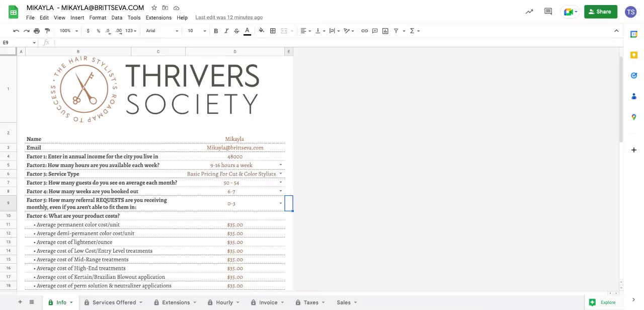Open dropdown for hours available each week
Screen dimensions: 644x310
281,165
